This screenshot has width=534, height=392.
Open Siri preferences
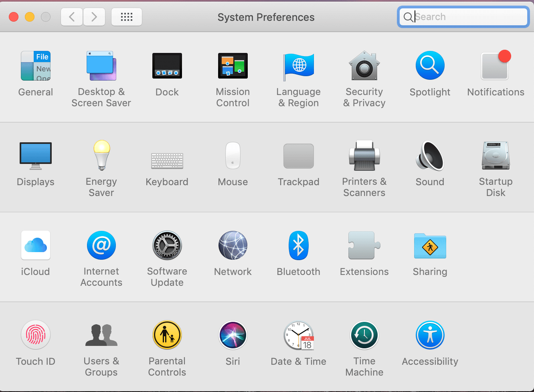tap(233, 335)
